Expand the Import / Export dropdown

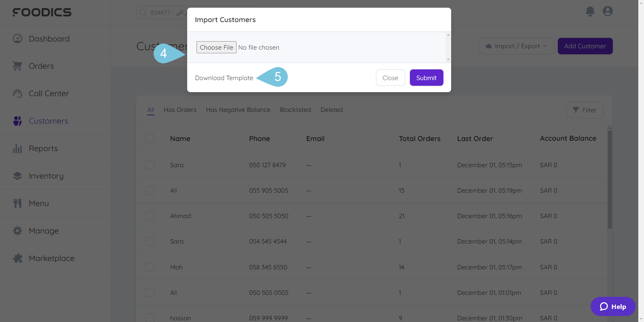coord(516,46)
